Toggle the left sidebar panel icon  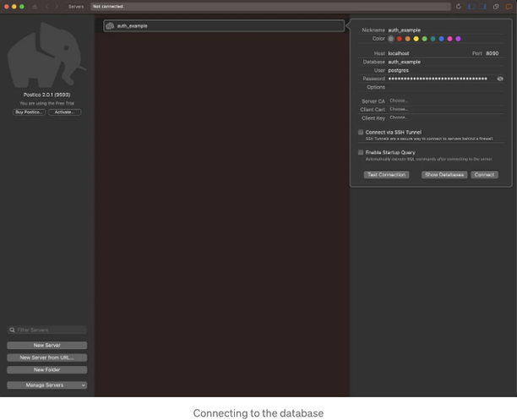pyautogui.click(x=472, y=7)
